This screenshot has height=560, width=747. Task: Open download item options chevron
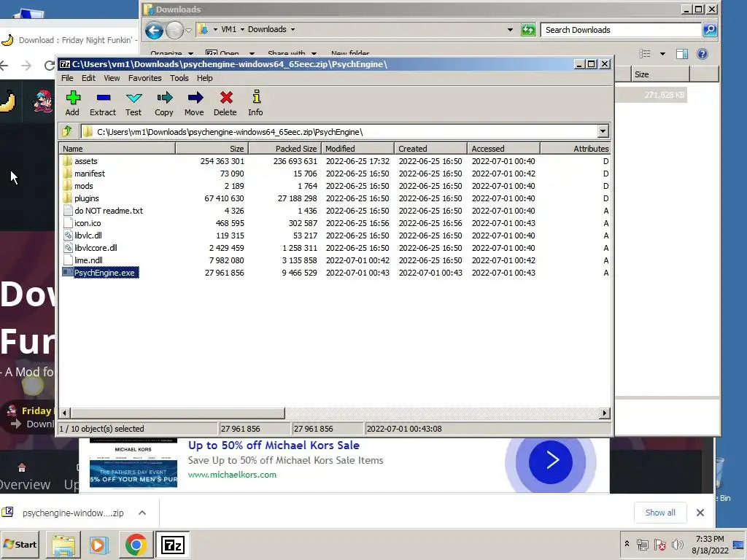[x=142, y=513]
